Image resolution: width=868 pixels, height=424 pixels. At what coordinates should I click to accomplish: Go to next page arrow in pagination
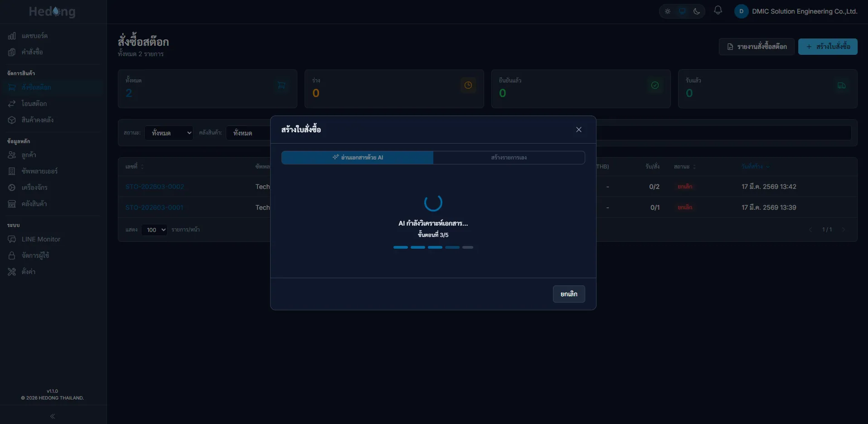(844, 230)
